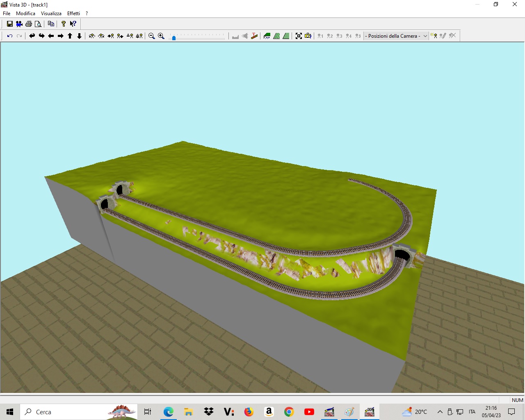
Task: Click the delete camera position X icon
Action: [452, 36]
